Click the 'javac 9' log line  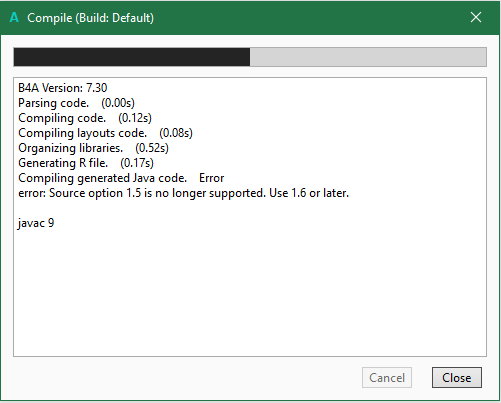coord(36,223)
